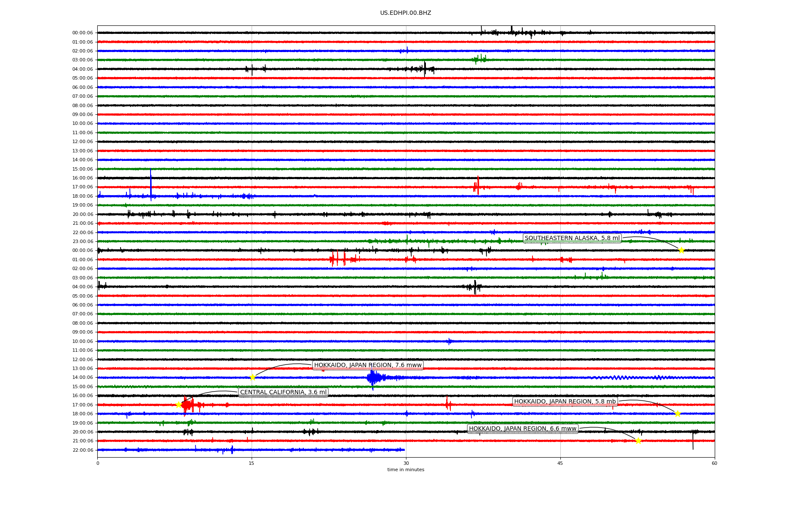Viewport: 812px width, 508px height.
Task: Click the Central California 3.6 star marker
Action: (x=178, y=405)
